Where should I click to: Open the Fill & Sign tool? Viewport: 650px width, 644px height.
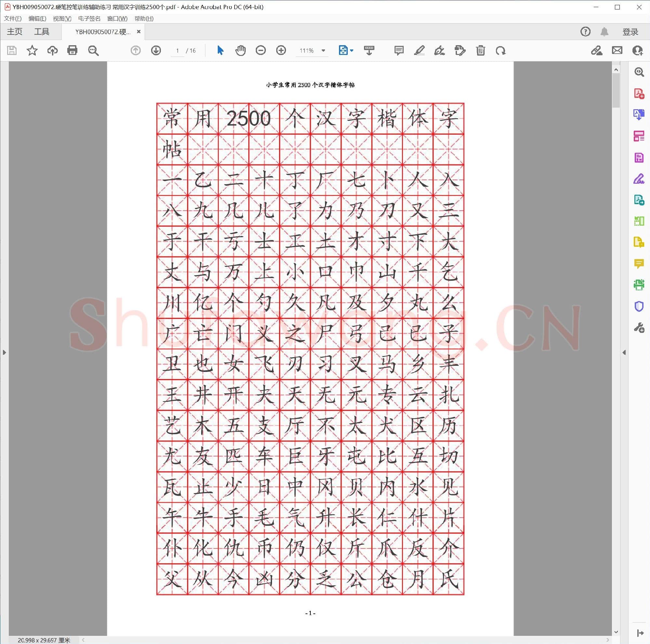coord(639,179)
